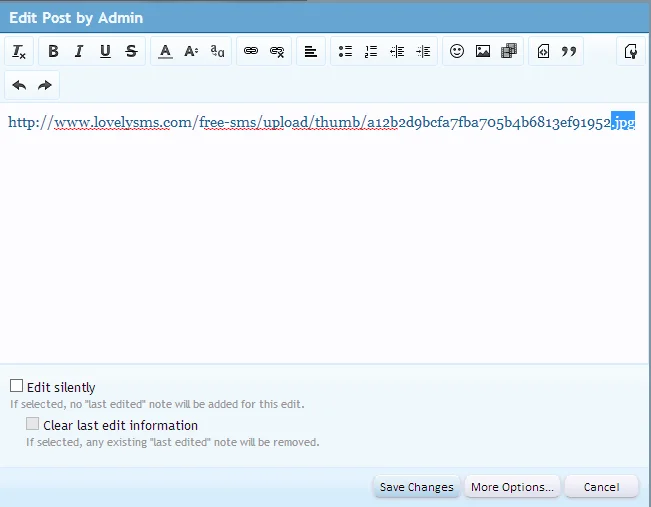This screenshot has height=507, width=651.
Task: Click the unlink icon
Action: [x=277, y=52]
